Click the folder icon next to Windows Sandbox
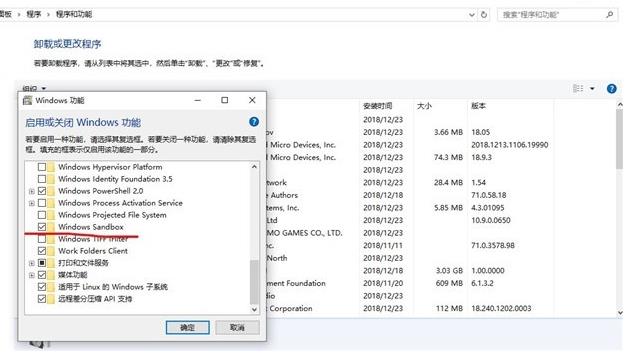636x362 pixels. click(51, 227)
